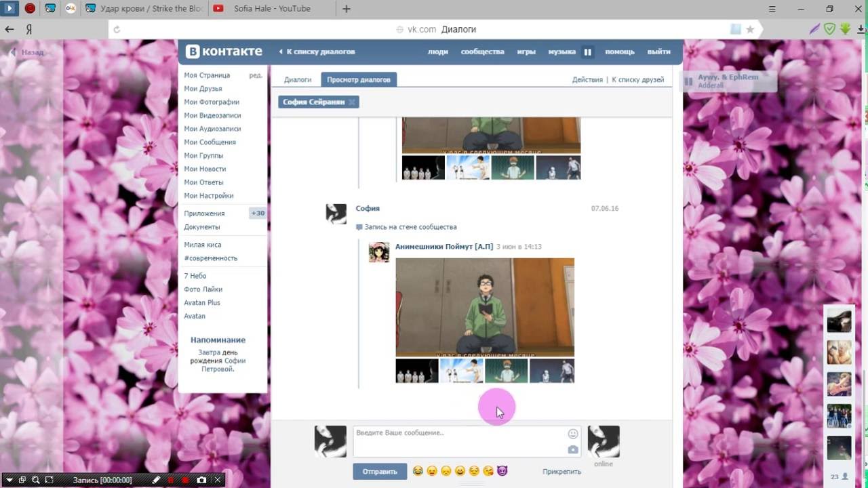
Task: Open Действия dropdown menu
Action: [587, 79]
